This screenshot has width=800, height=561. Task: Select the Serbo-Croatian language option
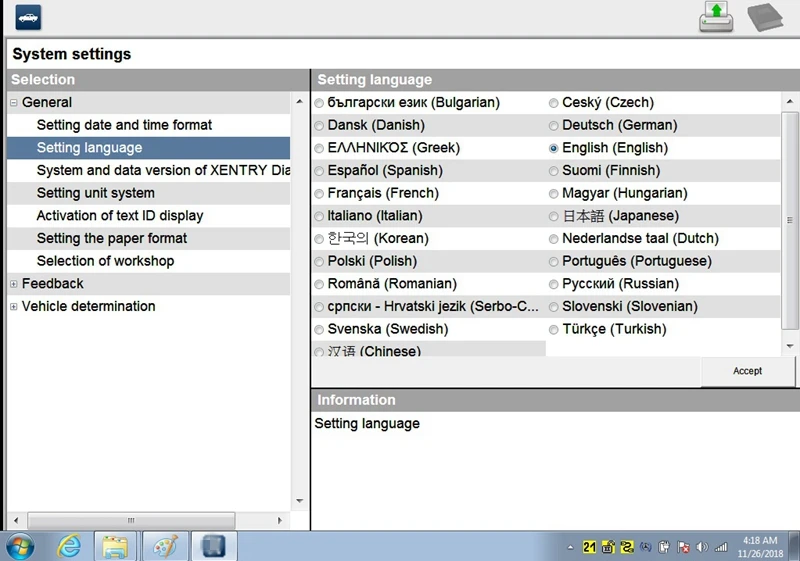[x=319, y=307]
